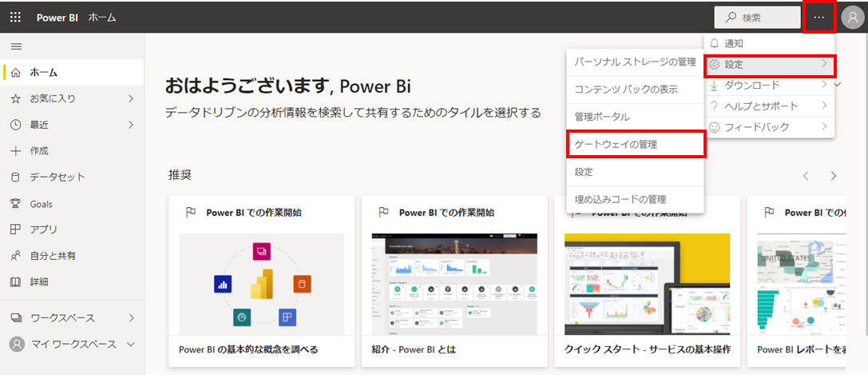Expand the マイ ワークスペース dropdown
The image size is (868, 375).
131,345
